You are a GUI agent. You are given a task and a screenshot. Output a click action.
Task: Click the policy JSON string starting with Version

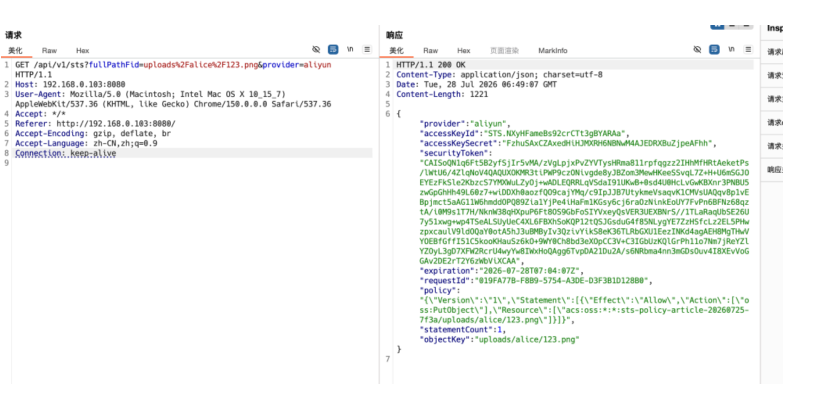point(584,310)
